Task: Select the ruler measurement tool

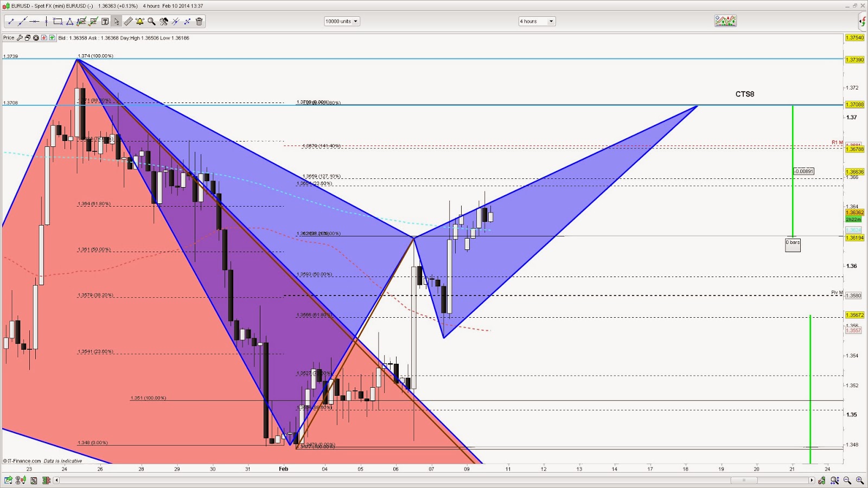Action: click(128, 22)
